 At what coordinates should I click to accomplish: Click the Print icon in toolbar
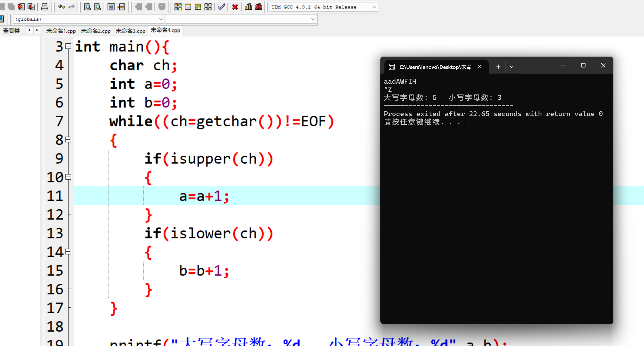(x=45, y=7)
